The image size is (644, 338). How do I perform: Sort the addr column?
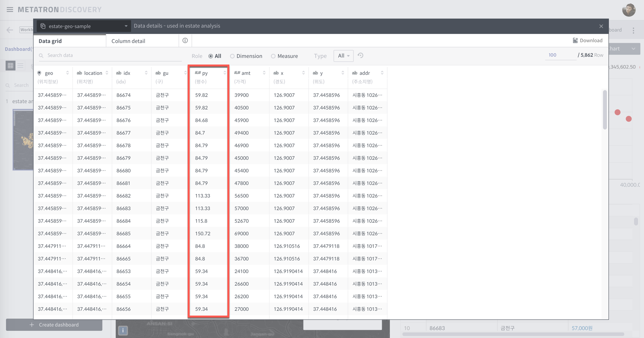pos(382,73)
